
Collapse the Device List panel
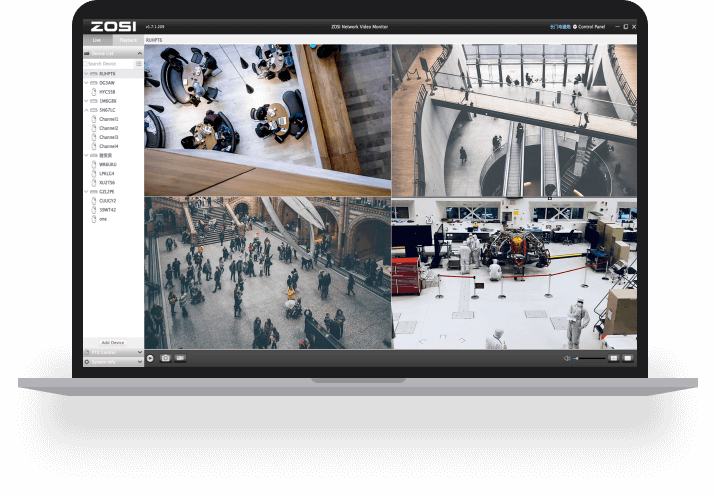(139, 52)
